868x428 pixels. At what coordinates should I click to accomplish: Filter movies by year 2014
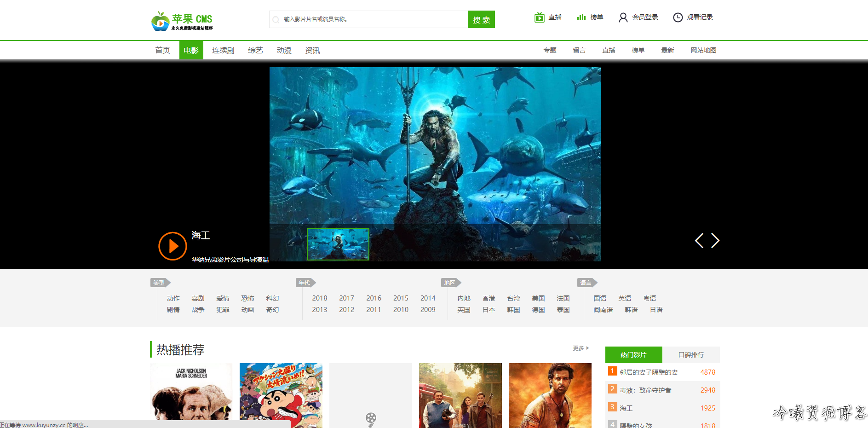tap(428, 298)
